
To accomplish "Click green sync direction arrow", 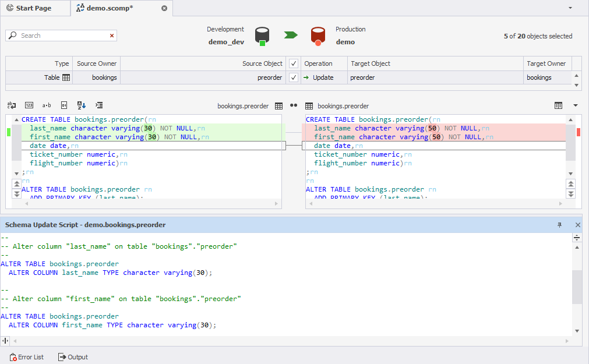I will tap(291, 35).
